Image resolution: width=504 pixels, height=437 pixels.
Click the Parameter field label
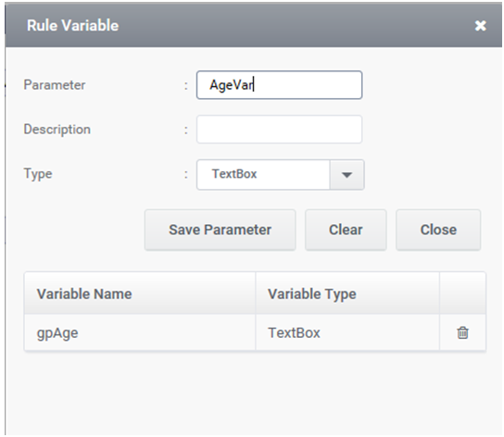(55, 85)
